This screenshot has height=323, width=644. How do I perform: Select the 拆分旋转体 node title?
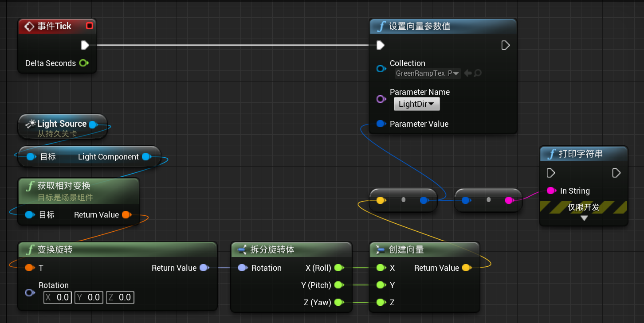(272, 249)
